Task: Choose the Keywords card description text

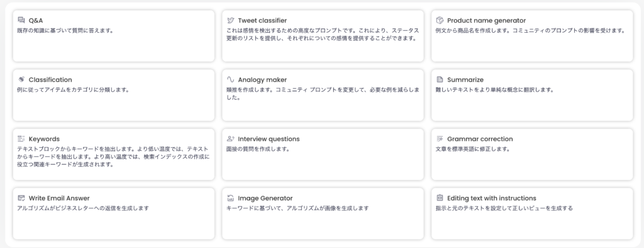Action: coord(113,157)
